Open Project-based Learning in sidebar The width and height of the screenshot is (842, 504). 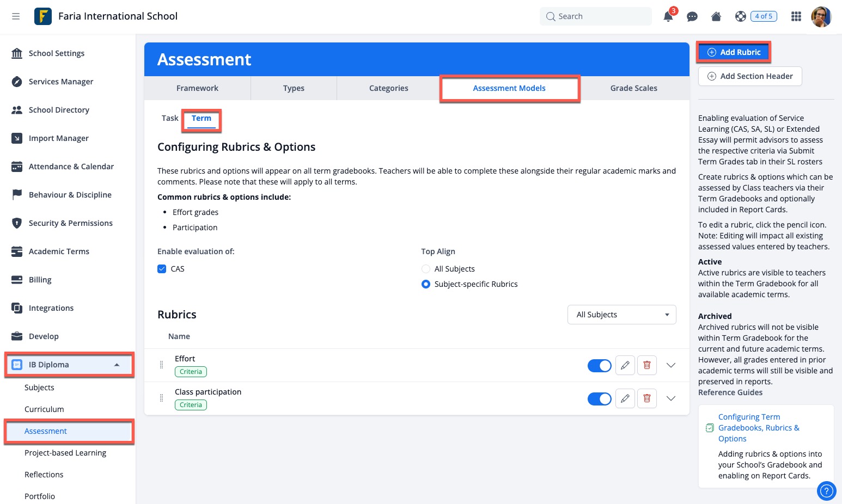coord(65,453)
